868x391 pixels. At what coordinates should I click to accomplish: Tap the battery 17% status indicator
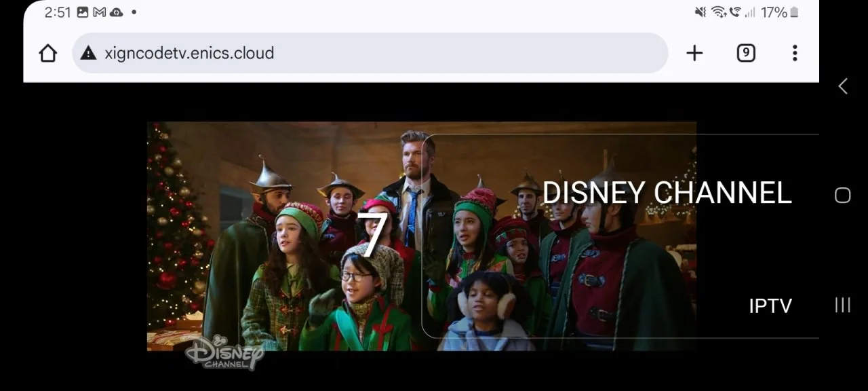[780, 12]
